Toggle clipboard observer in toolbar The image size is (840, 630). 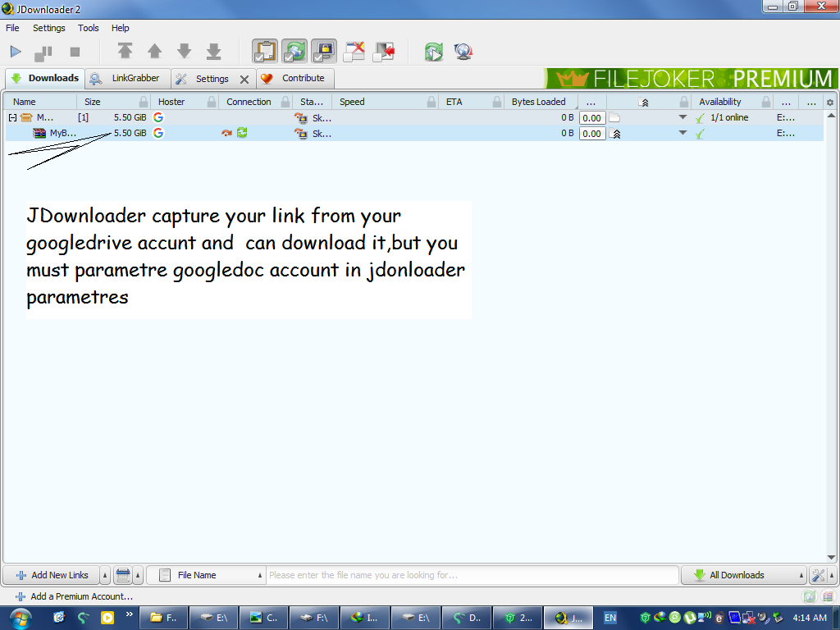click(265, 52)
